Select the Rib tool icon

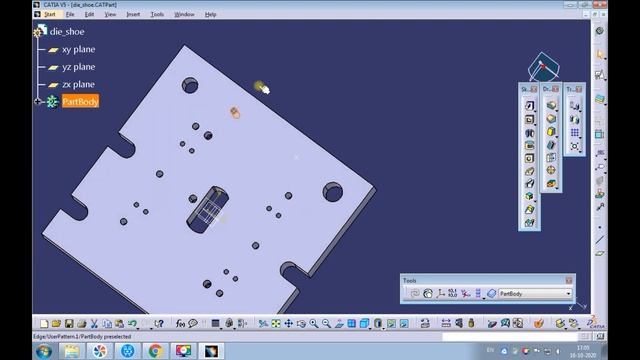529,171
